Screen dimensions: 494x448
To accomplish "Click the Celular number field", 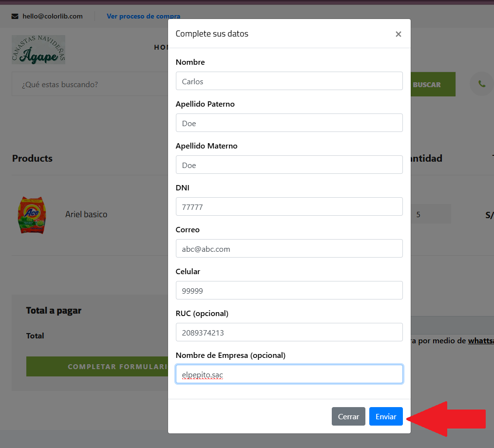I will 289,291.
